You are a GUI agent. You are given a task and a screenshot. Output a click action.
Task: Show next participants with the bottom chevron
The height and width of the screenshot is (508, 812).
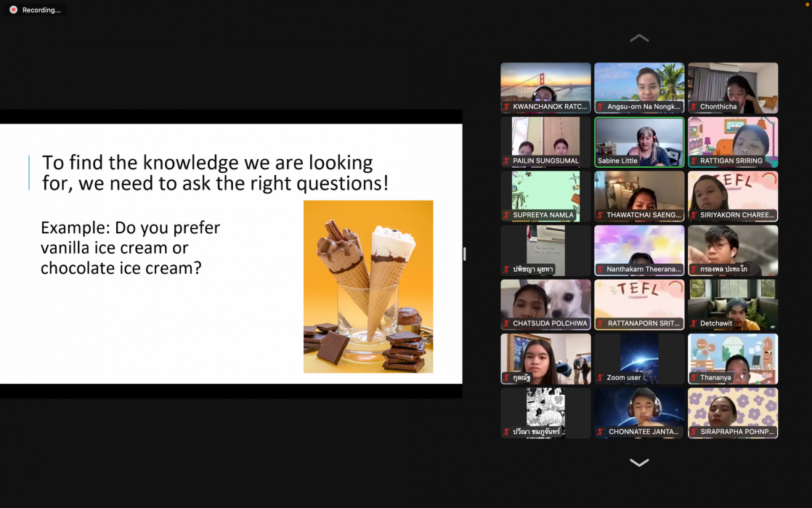coord(639,462)
